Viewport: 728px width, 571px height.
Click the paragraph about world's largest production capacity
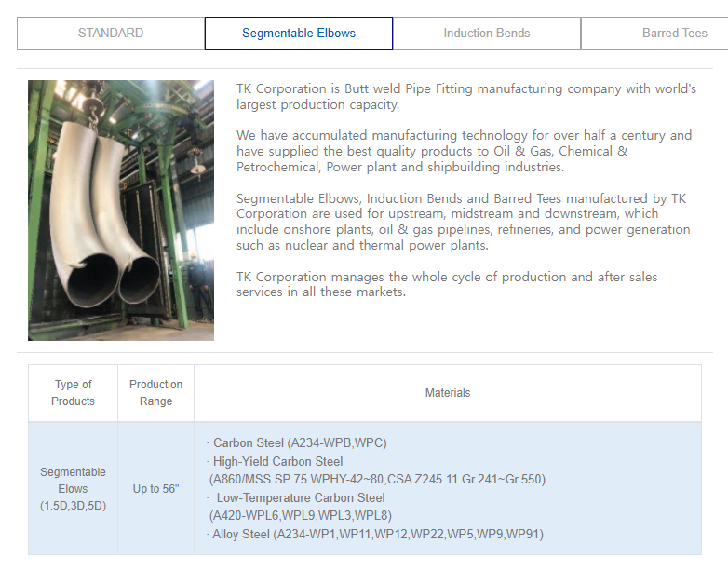pos(465,97)
